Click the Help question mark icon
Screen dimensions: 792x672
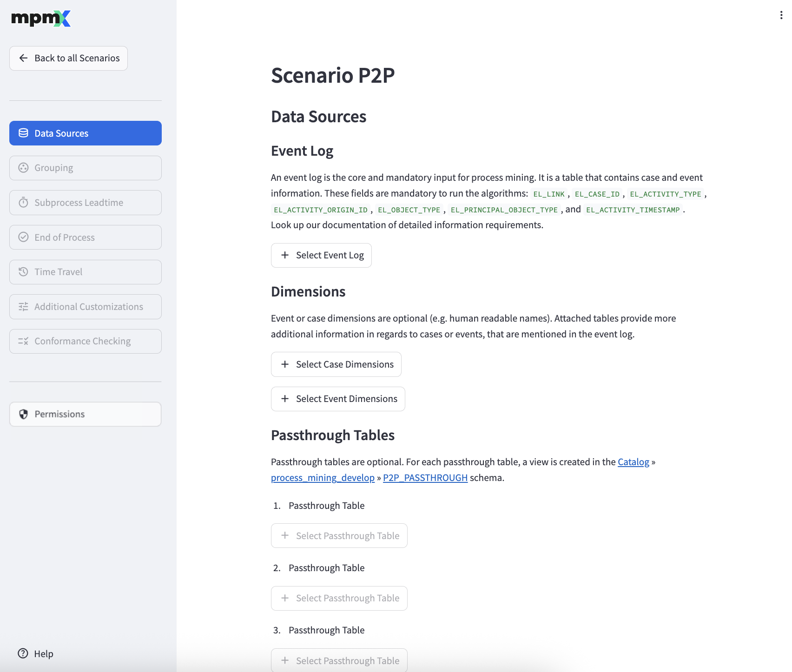pos(23,653)
